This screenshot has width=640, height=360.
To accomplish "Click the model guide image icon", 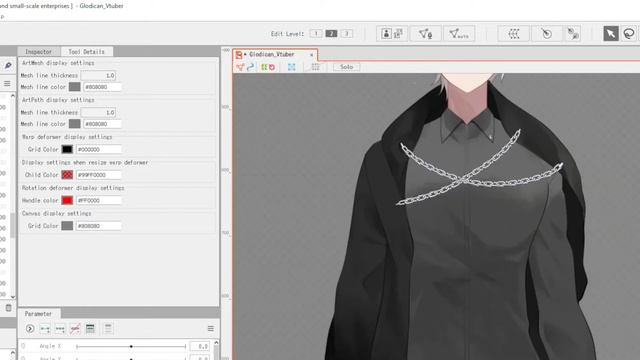I will pos(386,33).
